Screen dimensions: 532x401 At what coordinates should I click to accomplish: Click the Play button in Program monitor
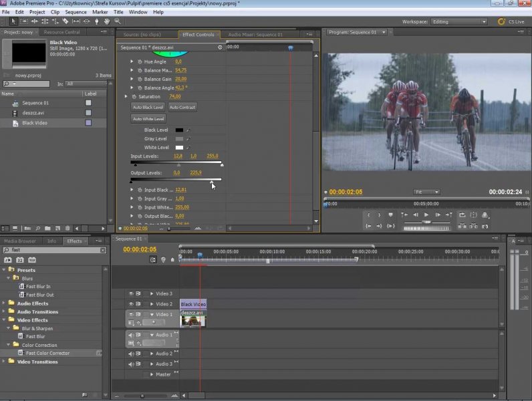426,215
